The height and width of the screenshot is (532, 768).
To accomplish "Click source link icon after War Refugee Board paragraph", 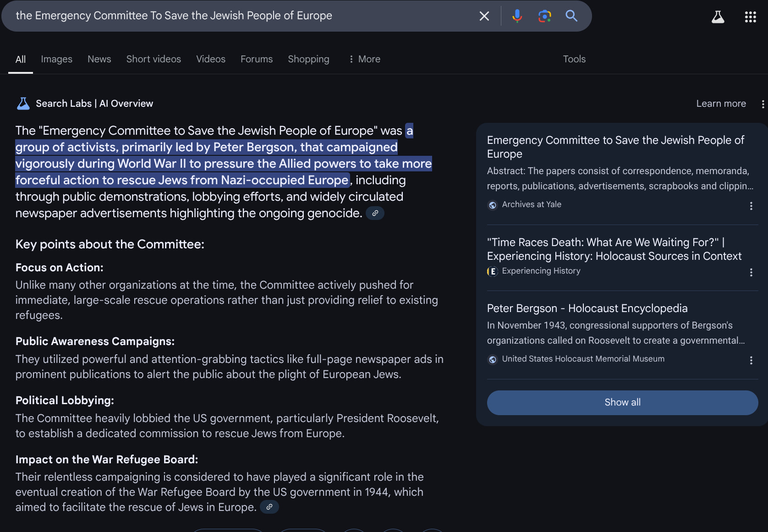I will click(269, 507).
